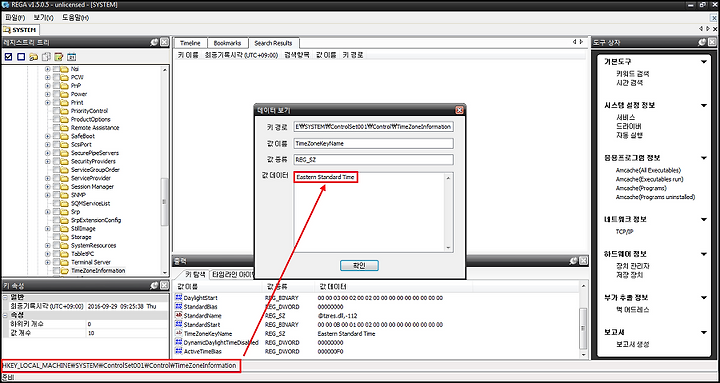Close the key properties panel
This screenshot has height=383, width=720.
(164, 285)
